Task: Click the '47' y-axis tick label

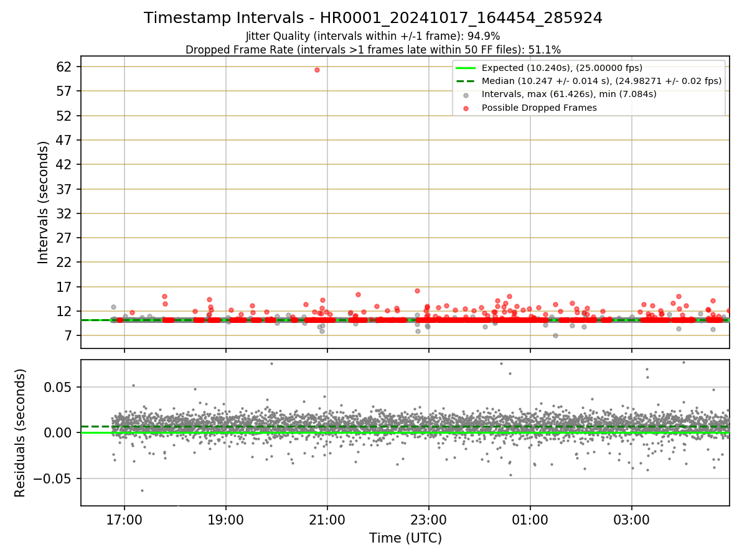Action: click(65, 140)
